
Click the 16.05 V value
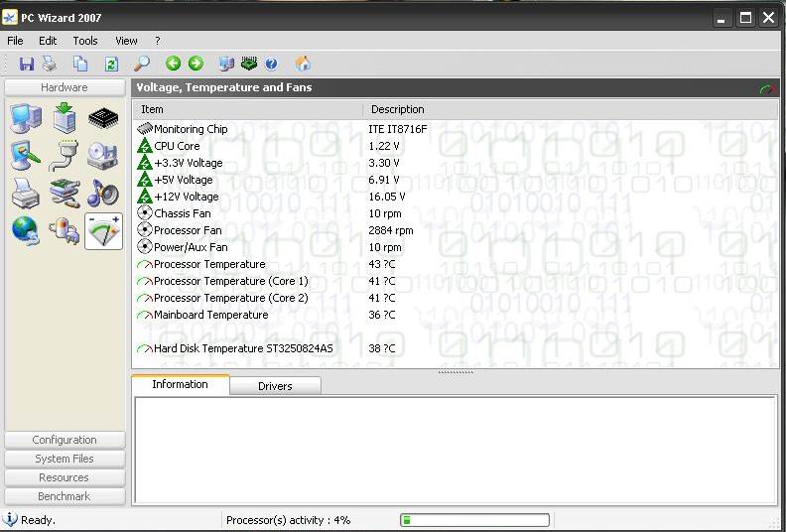tap(386, 197)
